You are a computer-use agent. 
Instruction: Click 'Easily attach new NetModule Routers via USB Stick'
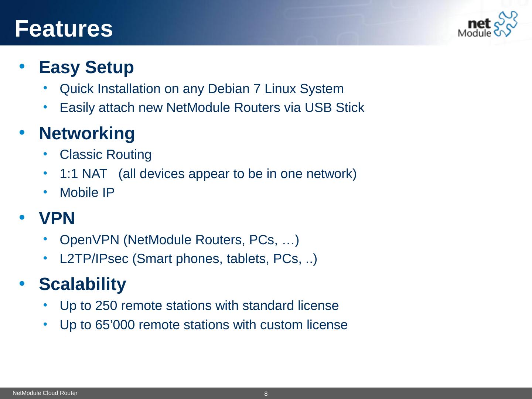[x=212, y=108]
